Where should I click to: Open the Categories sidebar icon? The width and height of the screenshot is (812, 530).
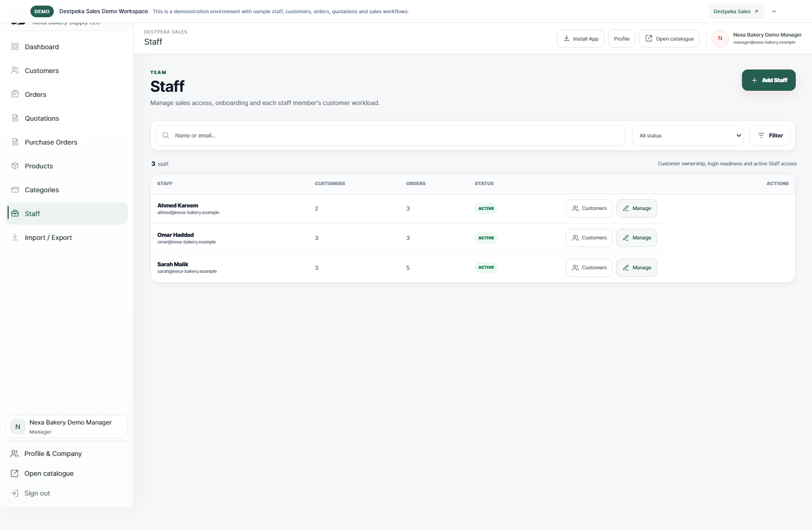[x=15, y=190]
